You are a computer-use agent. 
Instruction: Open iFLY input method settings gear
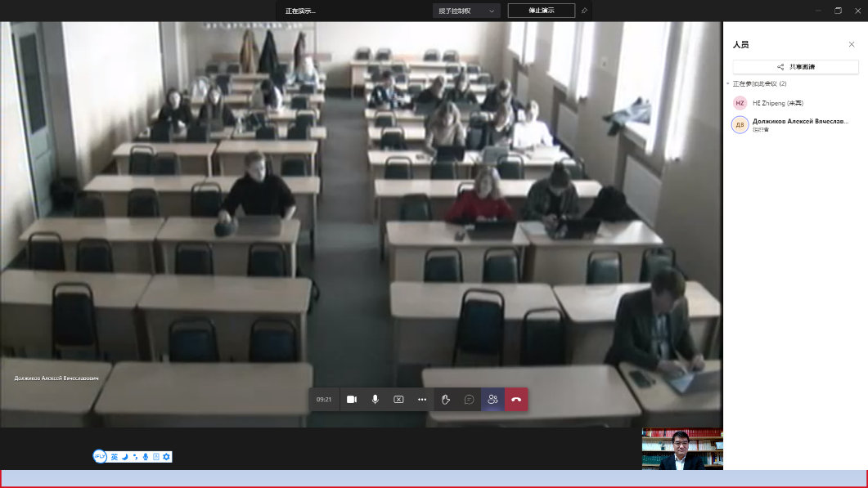(x=166, y=456)
